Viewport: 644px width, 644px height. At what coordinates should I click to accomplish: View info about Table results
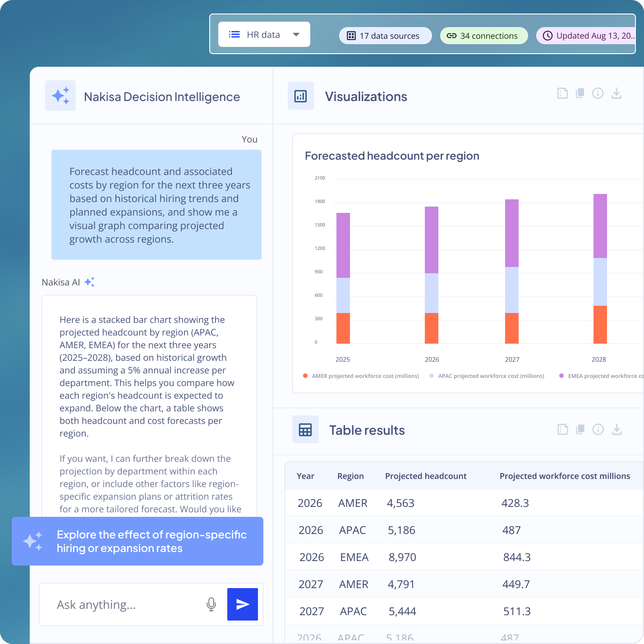(x=598, y=429)
